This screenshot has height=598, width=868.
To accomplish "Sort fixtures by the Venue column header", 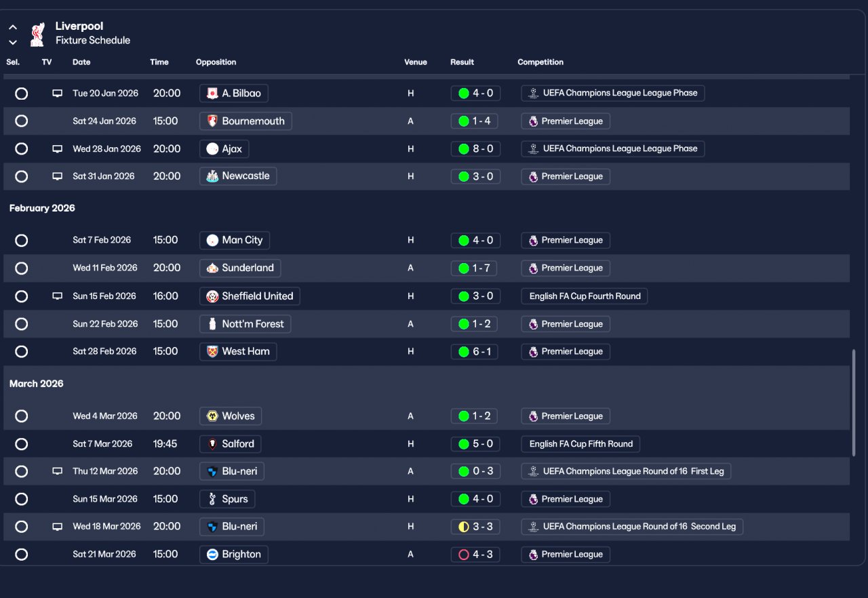I will [x=416, y=62].
